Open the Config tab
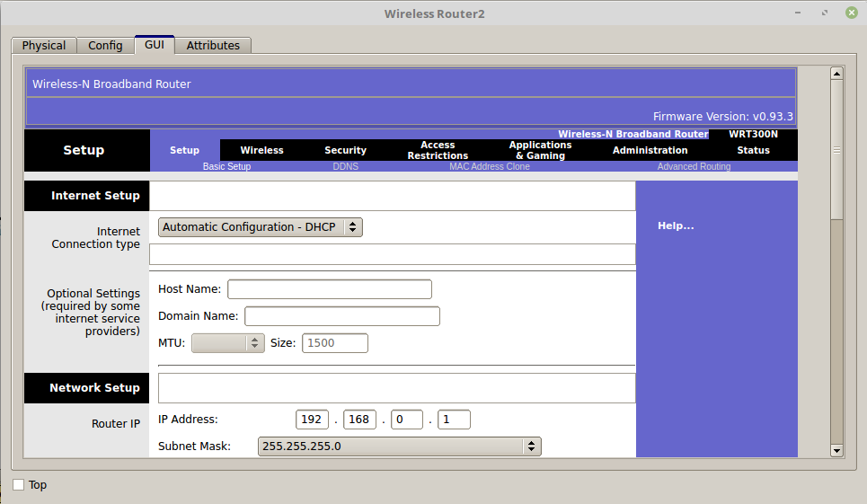The height and width of the screenshot is (504, 867). [x=105, y=45]
